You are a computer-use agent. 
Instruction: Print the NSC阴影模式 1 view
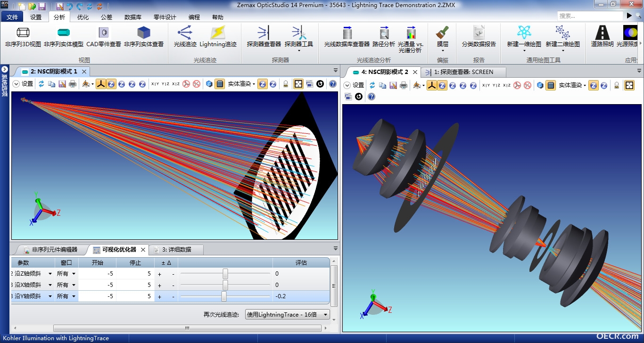click(x=73, y=84)
